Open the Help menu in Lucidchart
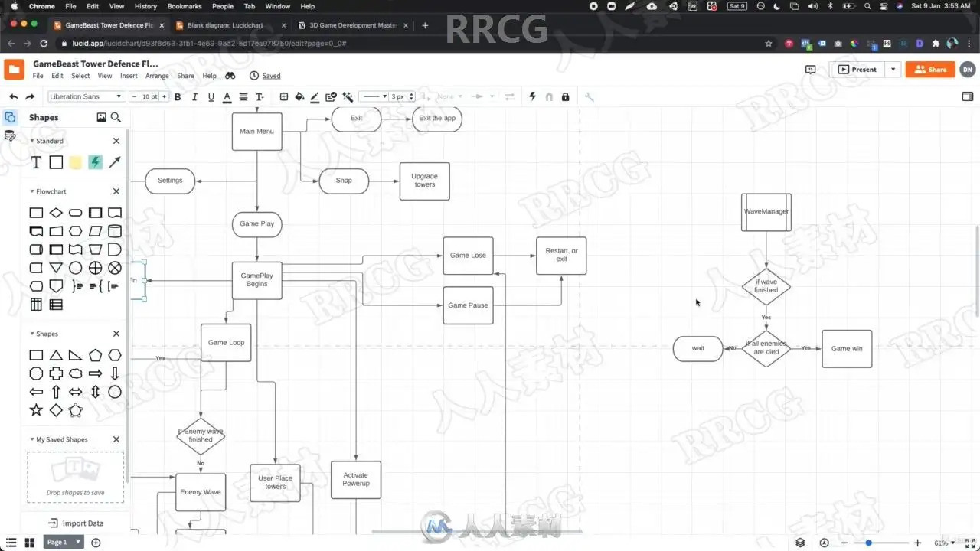 pyautogui.click(x=209, y=76)
